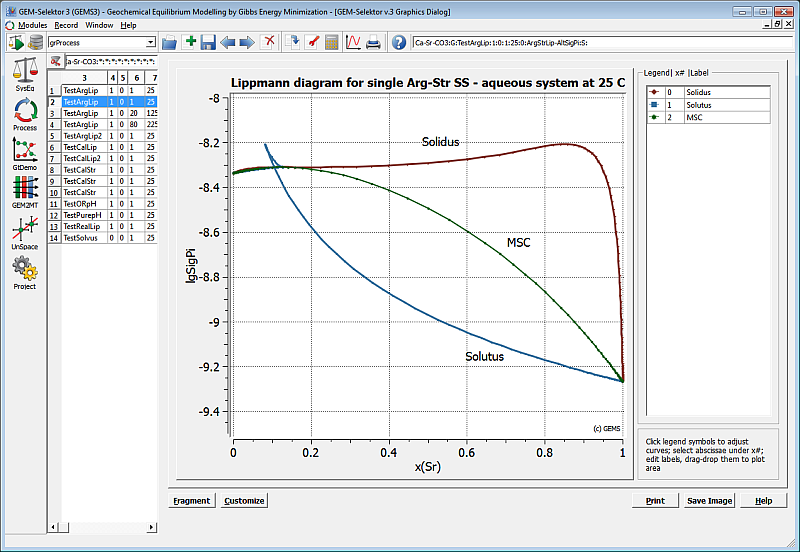Open the Modules menu
The height and width of the screenshot is (552, 800).
click(32, 25)
